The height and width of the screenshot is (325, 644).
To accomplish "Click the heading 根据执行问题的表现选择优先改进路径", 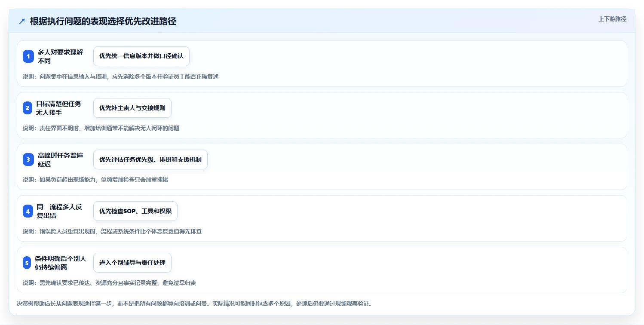I will coord(103,21).
